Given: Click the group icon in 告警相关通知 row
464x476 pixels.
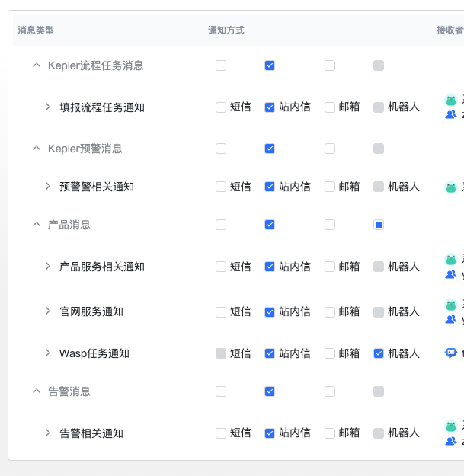Looking at the screenshot, I should (451, 440).
